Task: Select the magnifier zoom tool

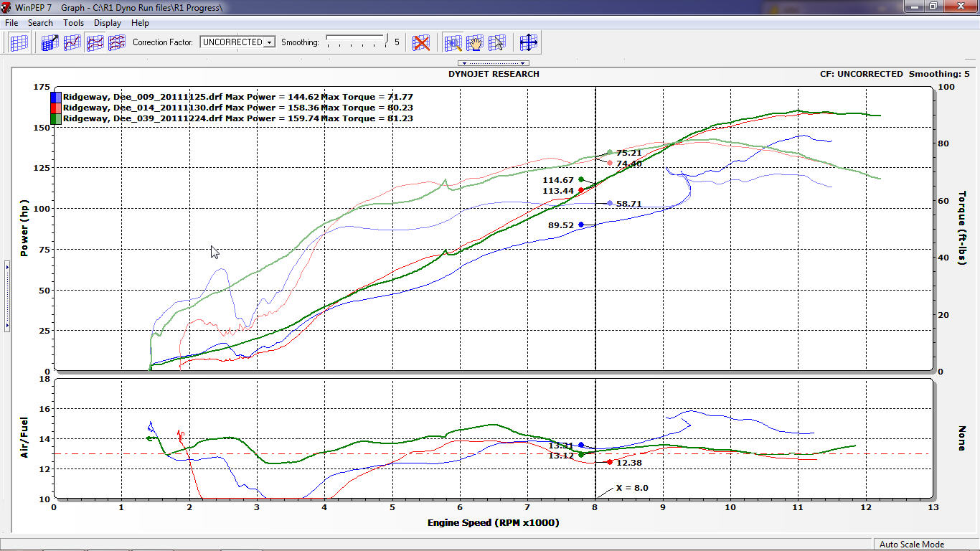Action: tap(453, 42)
